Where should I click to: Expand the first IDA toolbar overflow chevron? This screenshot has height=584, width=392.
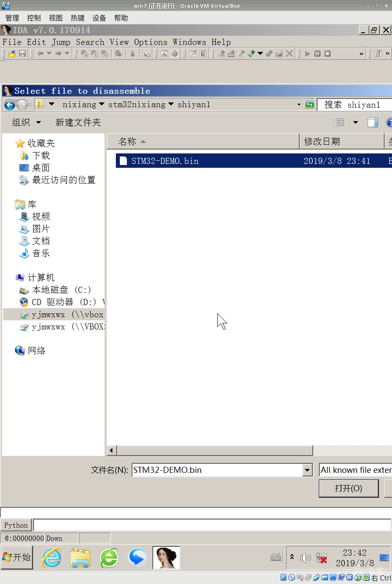361,54
